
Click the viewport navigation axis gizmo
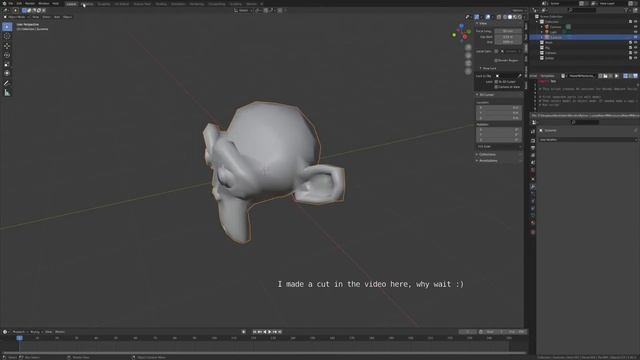click(462, 33)
